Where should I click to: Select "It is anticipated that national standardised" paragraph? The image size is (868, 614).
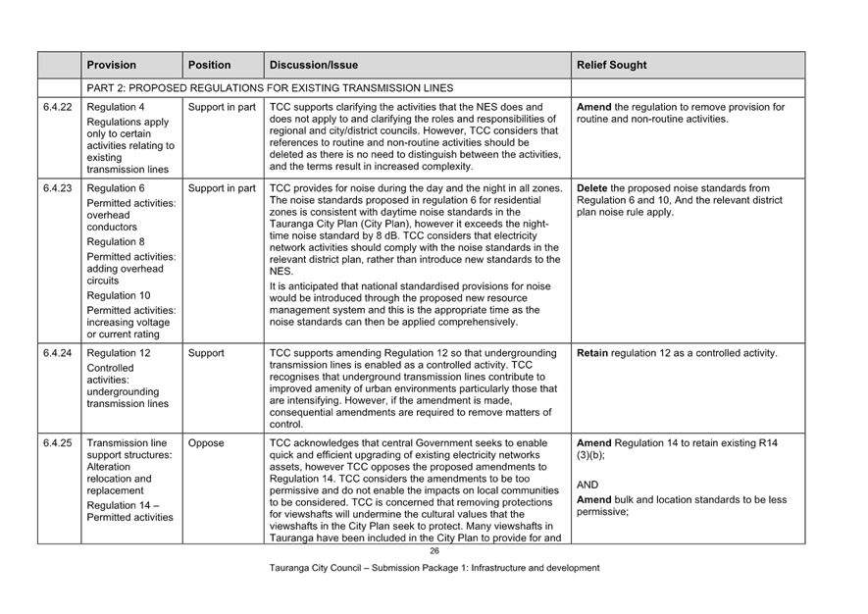[x=410, y=304]
